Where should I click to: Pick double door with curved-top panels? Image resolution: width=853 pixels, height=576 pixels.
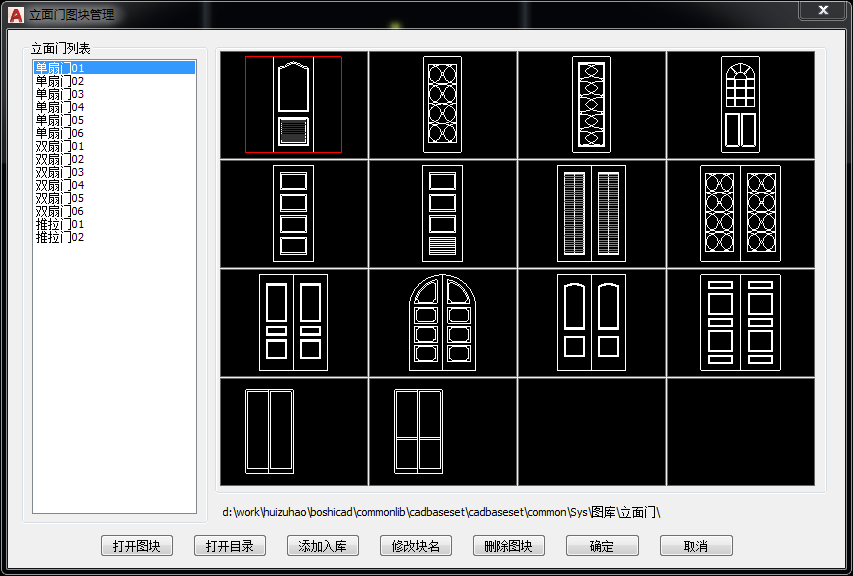(592, 323)
